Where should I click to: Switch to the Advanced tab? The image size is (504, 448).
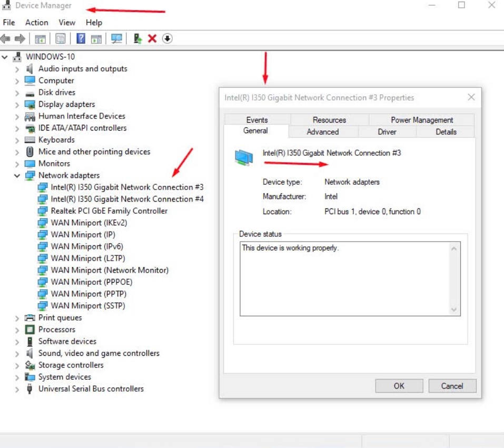323,132
